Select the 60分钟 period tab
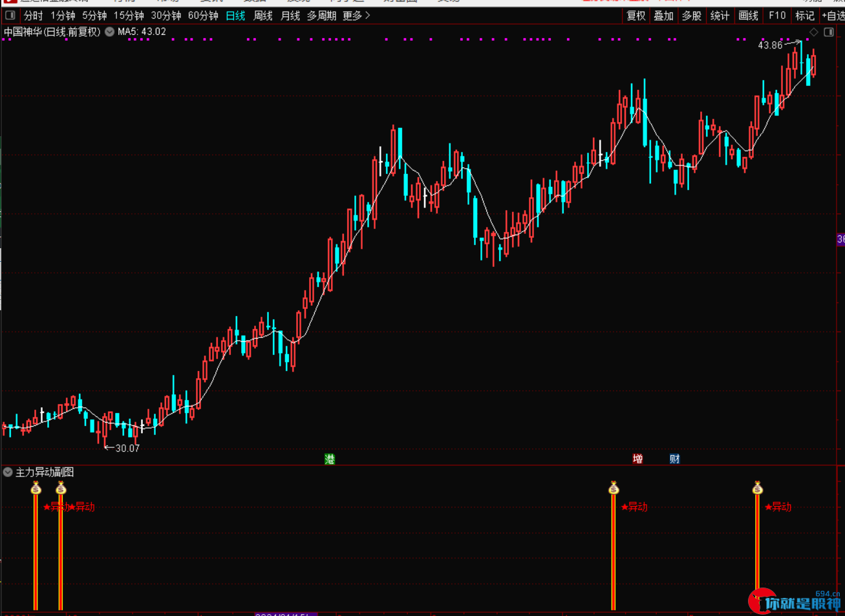Screen dimensions: 845x616 [203, 16]
